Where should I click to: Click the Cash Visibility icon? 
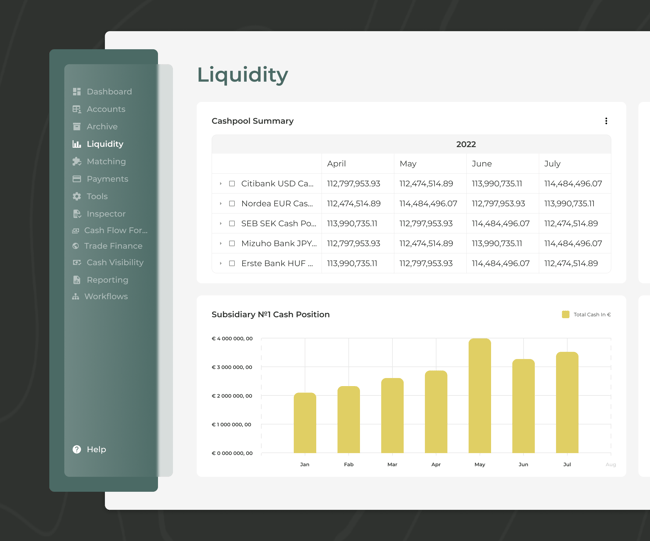[77, 262]
